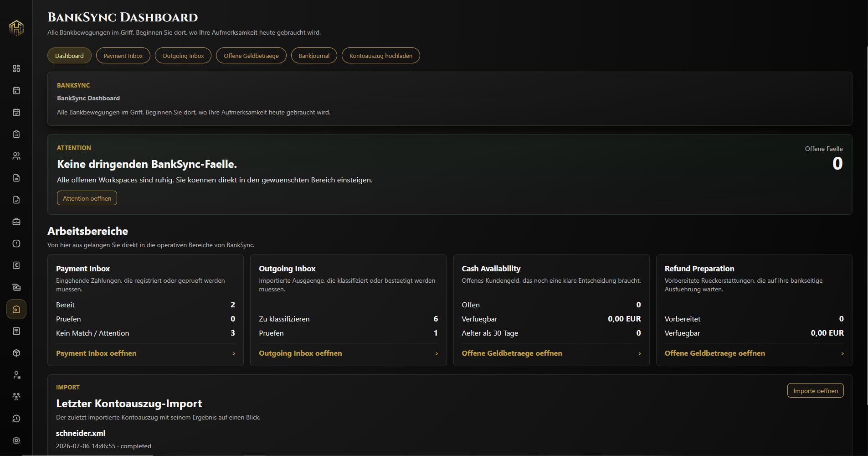The image size is (868, 456).
Task: Click the Importe oeffnen button
Action: (x=816, y=390)
